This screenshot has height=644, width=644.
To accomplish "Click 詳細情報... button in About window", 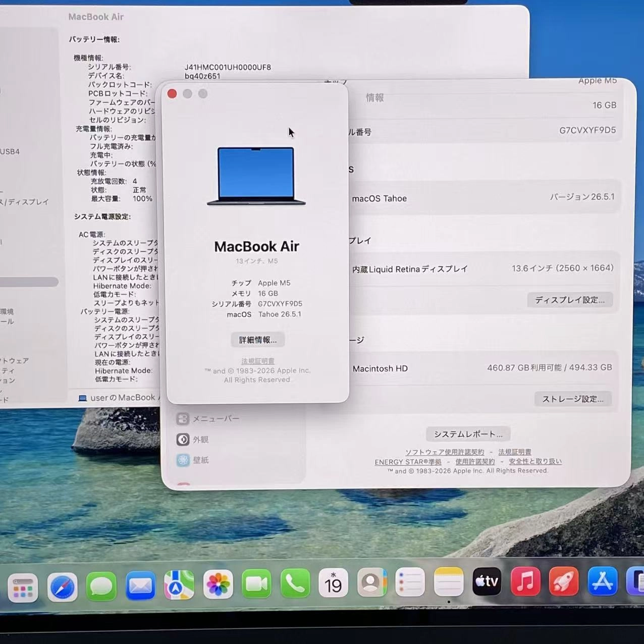I will pyautogui.click(x=258, y=340).
